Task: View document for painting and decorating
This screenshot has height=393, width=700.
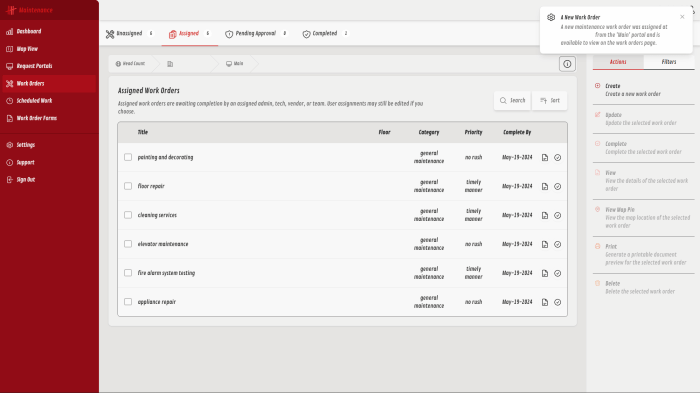Action: 545,158
